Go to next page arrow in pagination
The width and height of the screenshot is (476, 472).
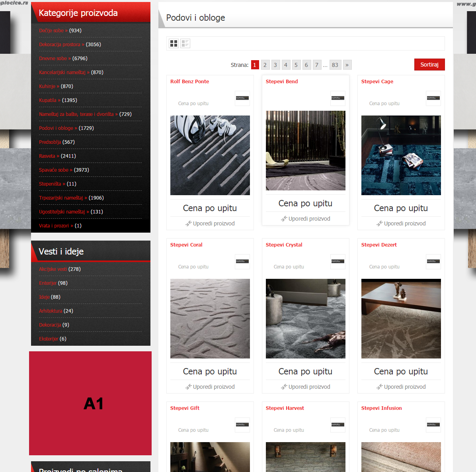tap(347, 65)
